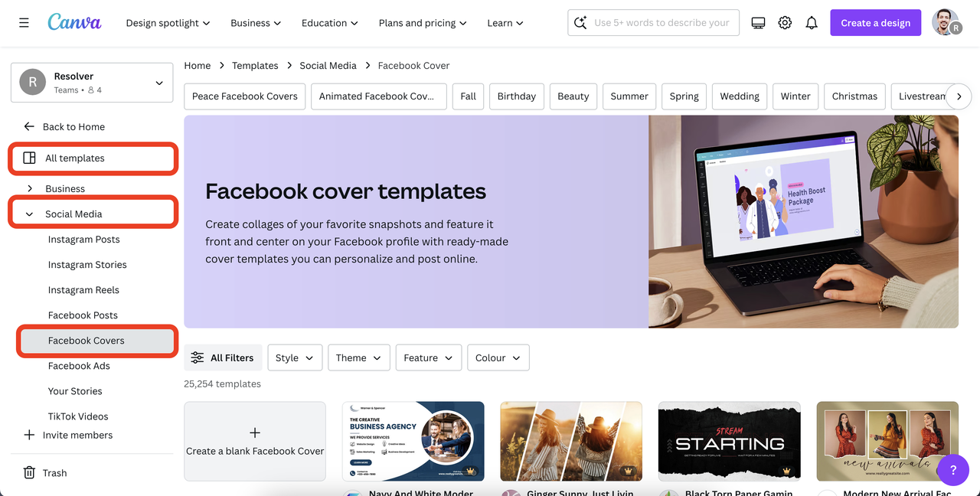The height and width of the screenshot is (496, 980).
Task: Open the Colour filter dropdown
Action: 498,357
